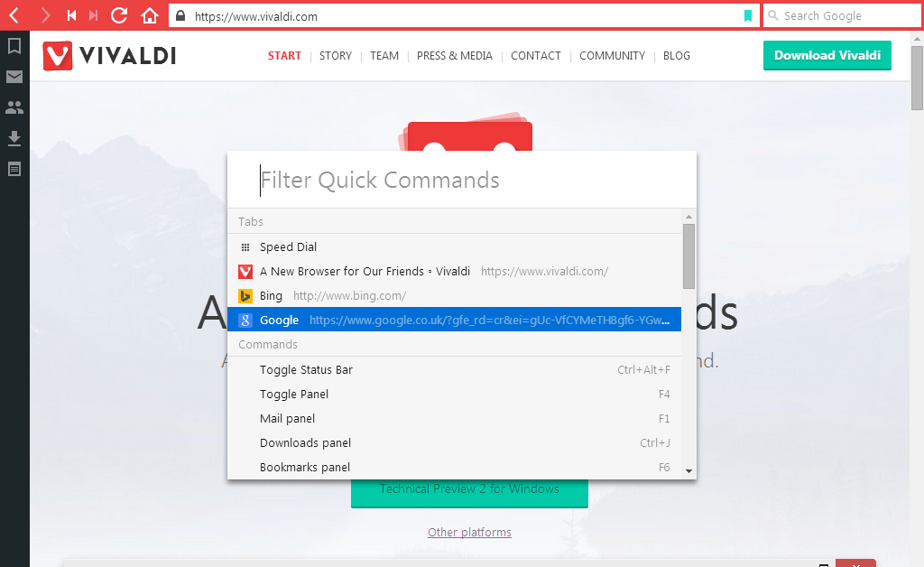Open the Notes panel from the sidebar
The image size is (924, 567).
pyautogui.click(x=14, y=169)
